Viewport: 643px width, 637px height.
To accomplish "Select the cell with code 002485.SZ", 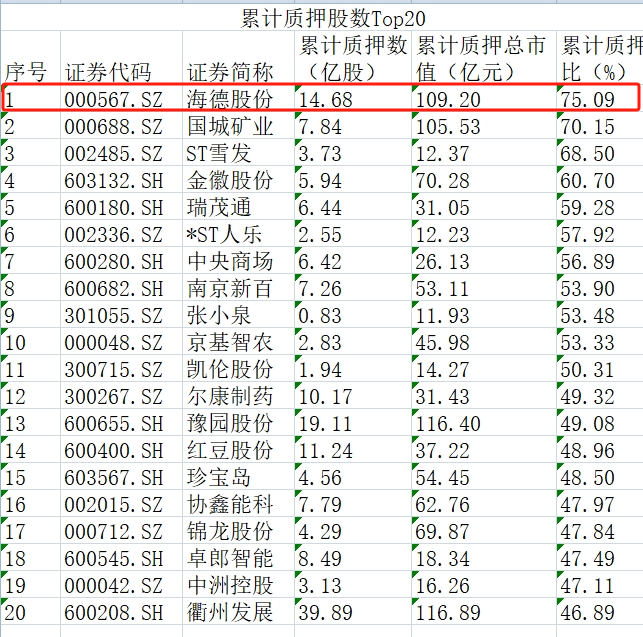I will 121,152.
